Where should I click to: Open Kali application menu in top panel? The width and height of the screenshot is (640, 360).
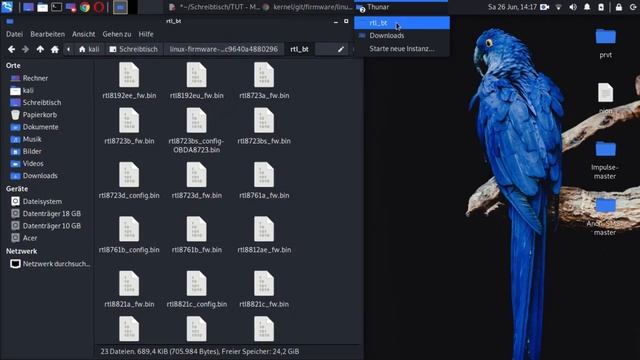click(7, 7)
